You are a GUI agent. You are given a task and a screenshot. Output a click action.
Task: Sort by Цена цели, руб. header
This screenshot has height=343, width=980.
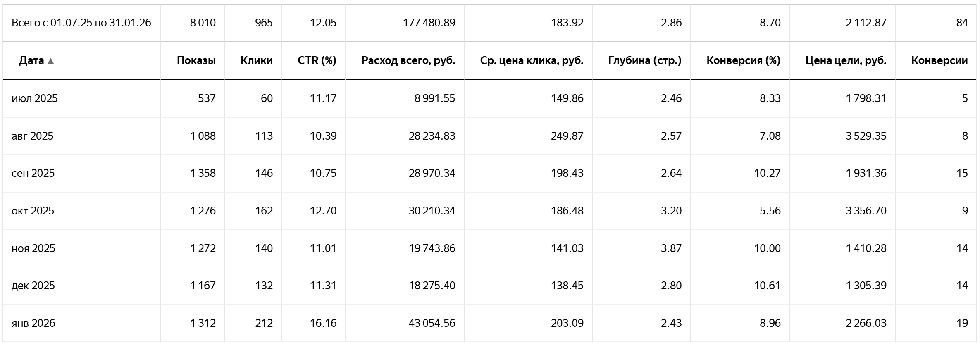846,61
